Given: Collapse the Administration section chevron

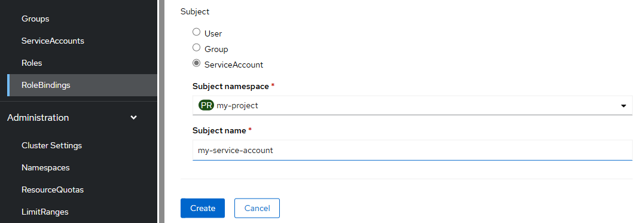Looking at the screenshot, I should [133, 117].
